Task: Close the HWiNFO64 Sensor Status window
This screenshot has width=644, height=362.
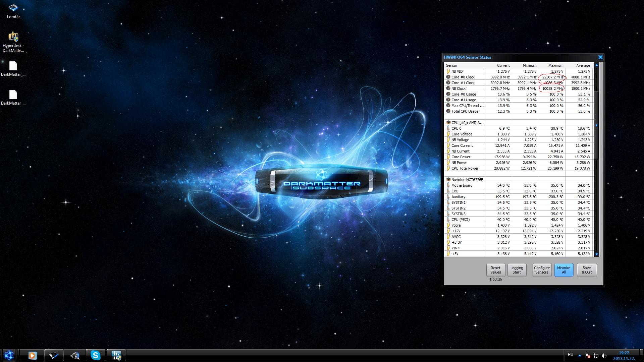Action: [x=600, y=57]
